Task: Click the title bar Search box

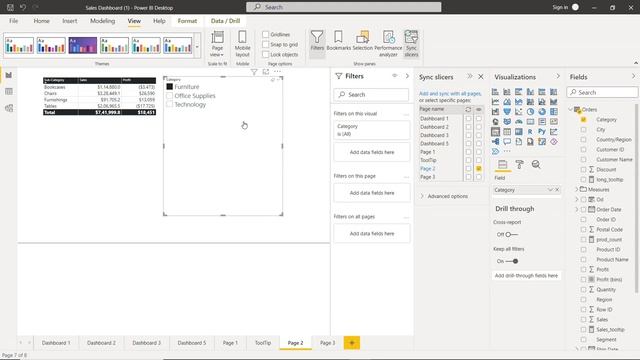Action: point(344,7)
